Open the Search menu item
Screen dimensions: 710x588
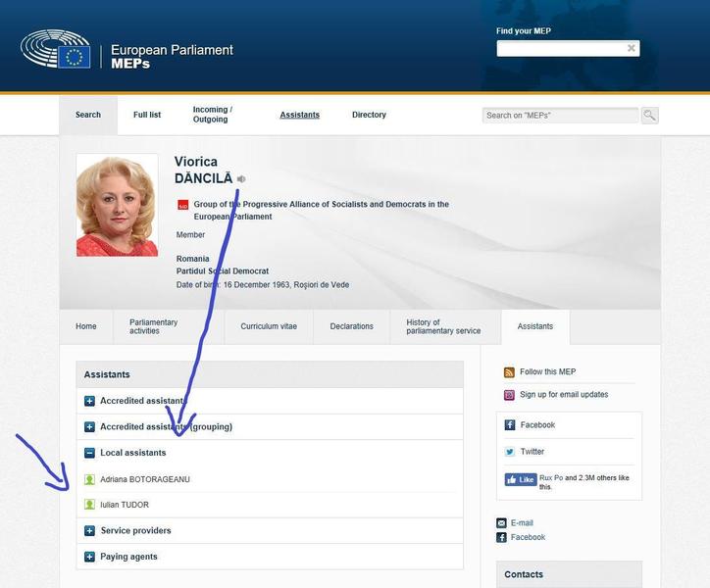pyautogui.click(x=88, y=115)
